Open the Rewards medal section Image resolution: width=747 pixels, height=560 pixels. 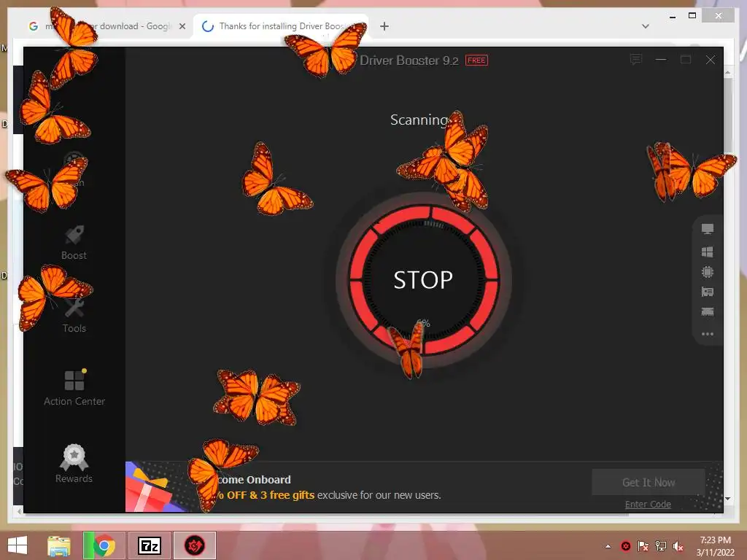tap(74, 464)
